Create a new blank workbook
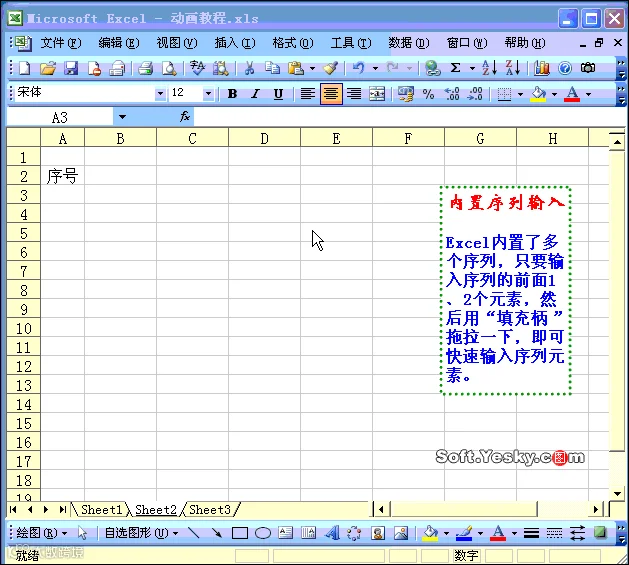Viewport: 629px width, 565px height. pyautogui.click(x=25, y=68)
